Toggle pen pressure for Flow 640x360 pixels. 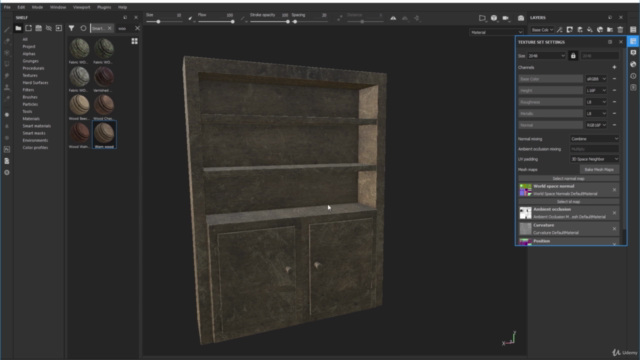(242, 18)
